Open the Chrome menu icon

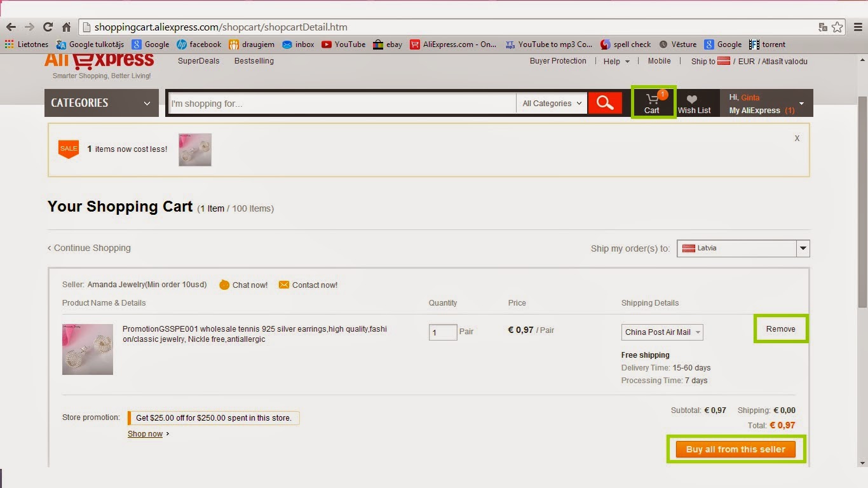(x=857, y=27)
